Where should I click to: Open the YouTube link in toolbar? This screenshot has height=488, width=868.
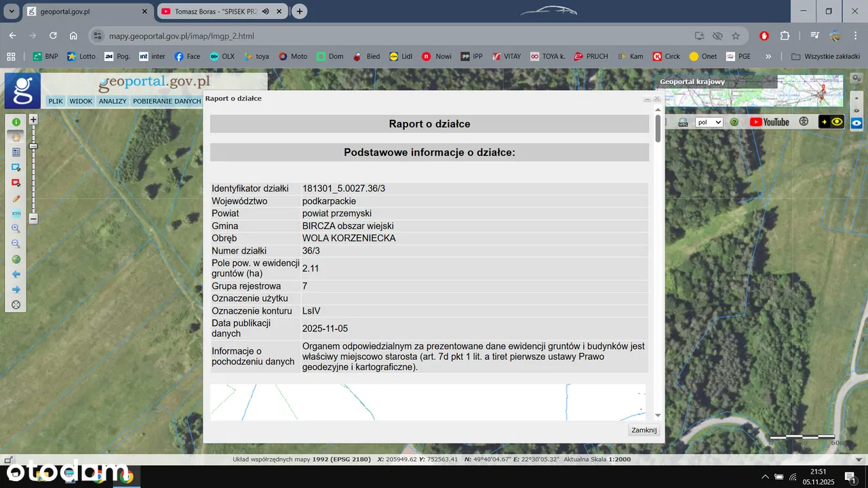[x=770, y=122]
